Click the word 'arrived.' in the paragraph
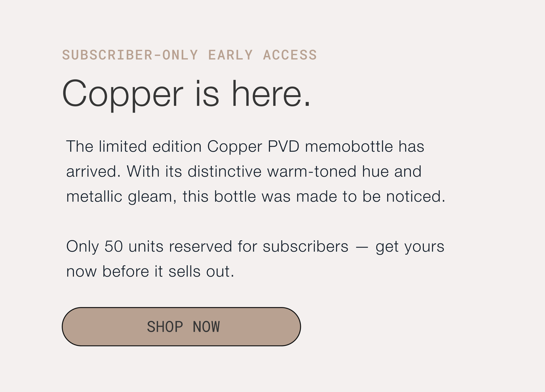The height and width of the screenshot is (392, 545). click(x=94, y=171)
